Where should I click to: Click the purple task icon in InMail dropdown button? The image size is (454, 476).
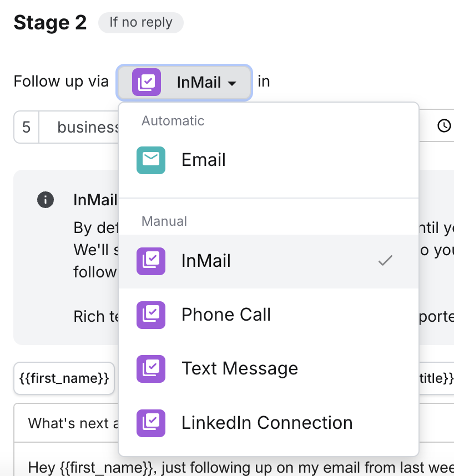147,82
